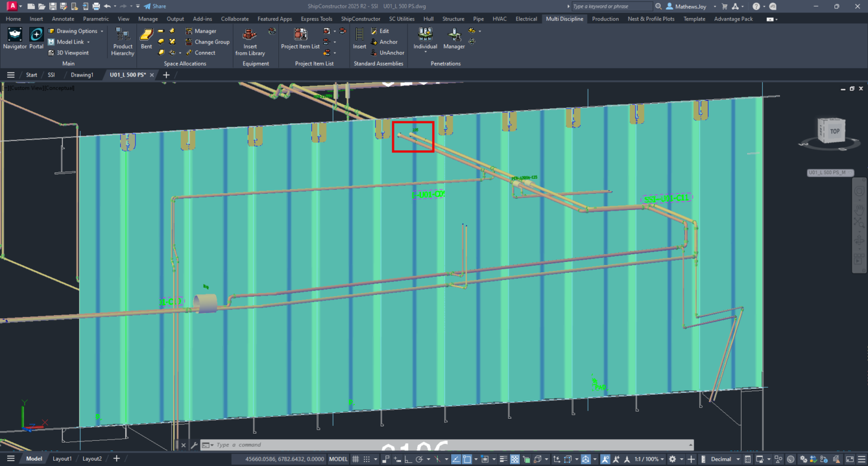The image size is (868, 466).
Task: Toggle the drawing grid display
Action: pyautogui.click(x=355, y=459)
